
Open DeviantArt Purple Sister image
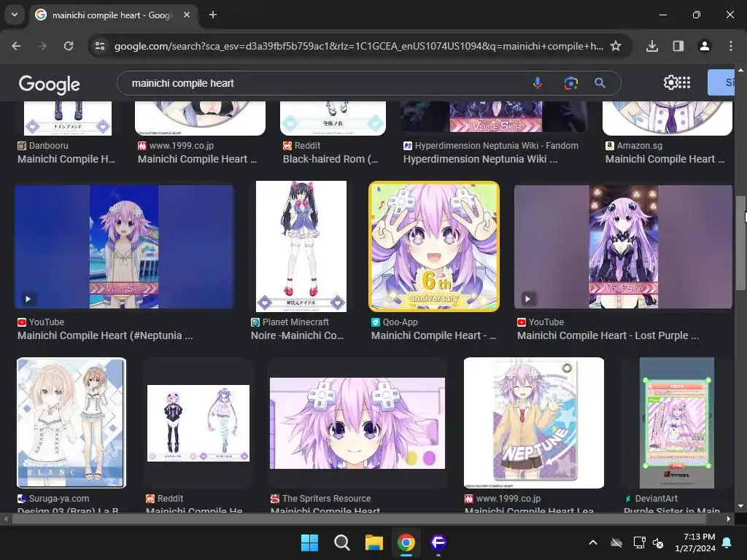pyautogui.click(x=676, y=423)
